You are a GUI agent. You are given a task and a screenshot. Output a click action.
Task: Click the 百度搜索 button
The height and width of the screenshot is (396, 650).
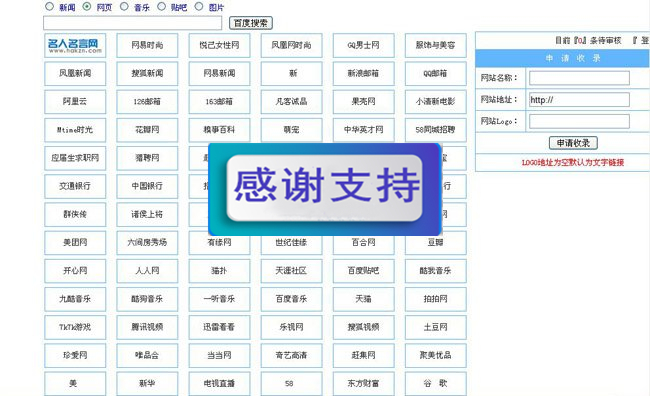251,23
